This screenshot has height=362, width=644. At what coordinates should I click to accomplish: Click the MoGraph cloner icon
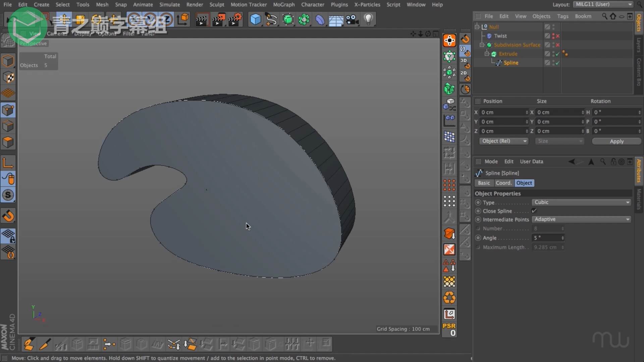coord(304,19)
